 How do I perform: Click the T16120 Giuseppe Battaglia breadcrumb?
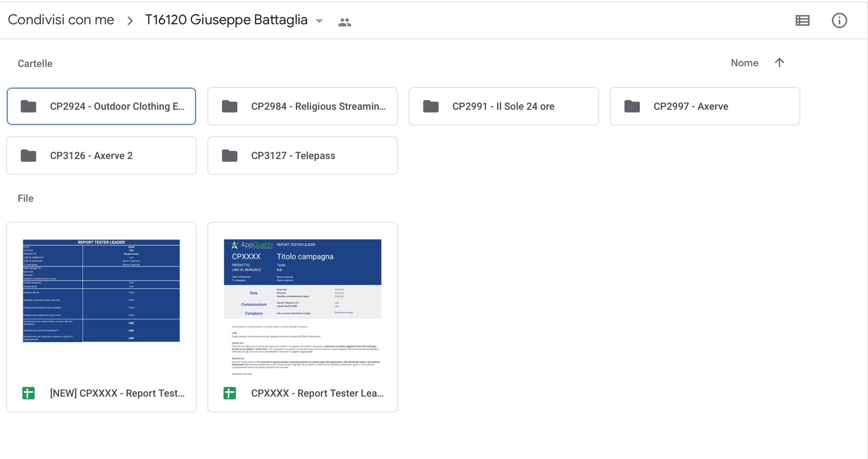point(226,20)
